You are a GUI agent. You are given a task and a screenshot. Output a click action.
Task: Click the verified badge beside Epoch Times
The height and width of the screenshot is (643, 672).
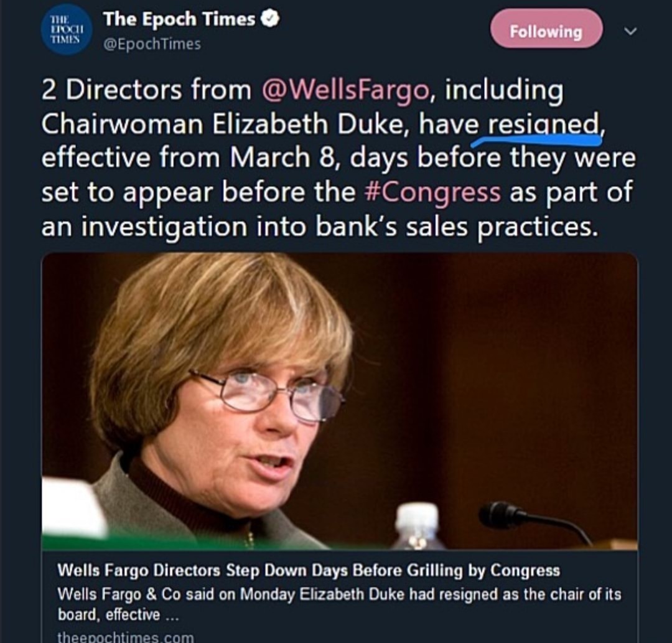tap(270, 19)
